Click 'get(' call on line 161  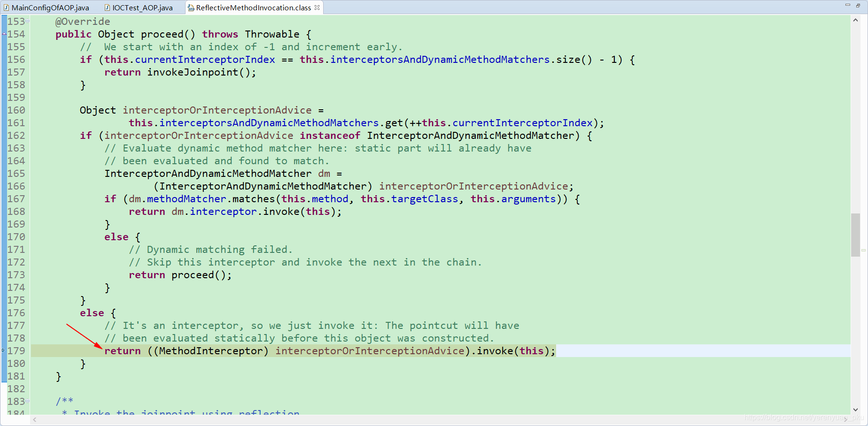click(397, 123)
